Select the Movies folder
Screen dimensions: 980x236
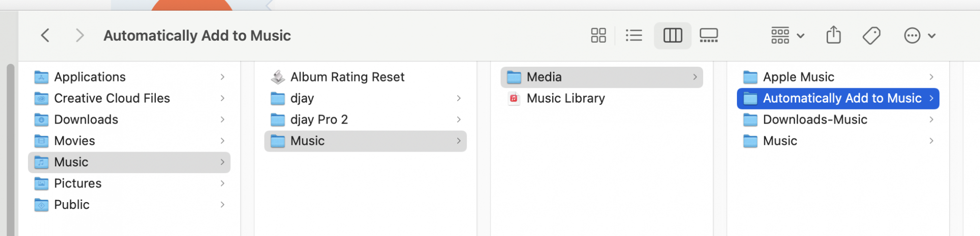point(74,141)
